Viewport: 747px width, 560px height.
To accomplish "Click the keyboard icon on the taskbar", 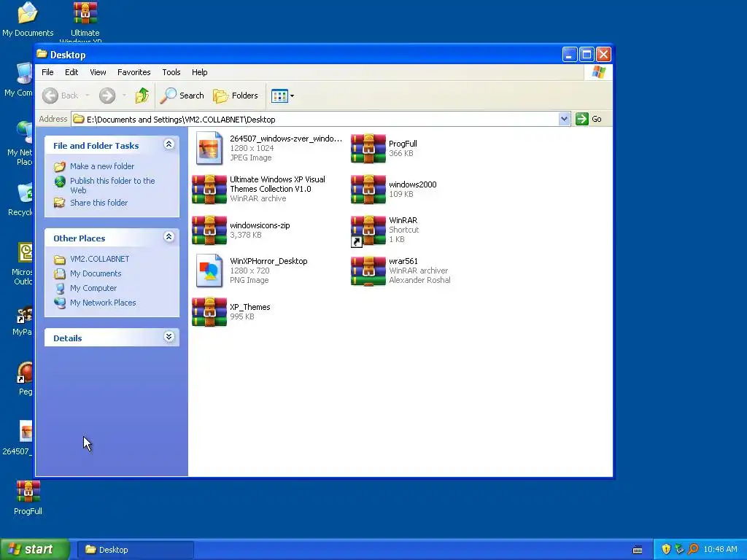I will [x=638, y=550].
